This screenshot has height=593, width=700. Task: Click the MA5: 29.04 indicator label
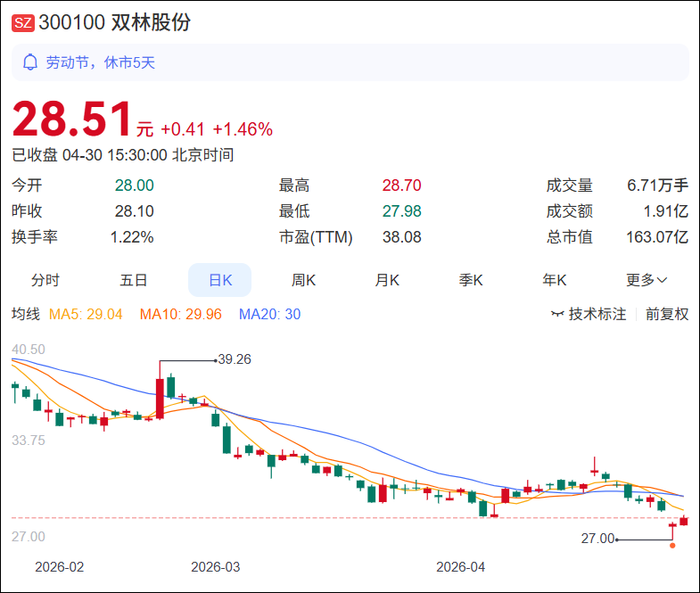[86, 314]
